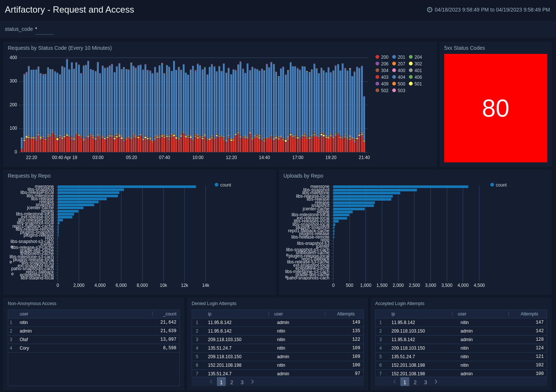Image resolution: width=556 pixels, height=392 pixels.
Task: Click the 500 legend color dot
Action: tap(394, 84)
